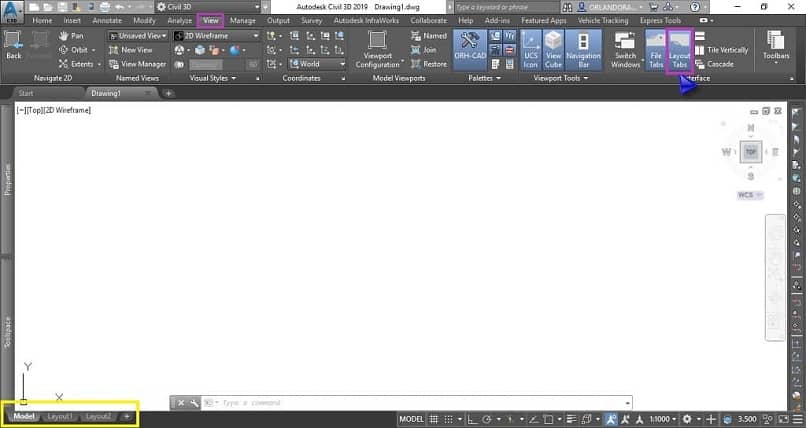Open the Annotate ribbon tab

(x=107, y=21)
